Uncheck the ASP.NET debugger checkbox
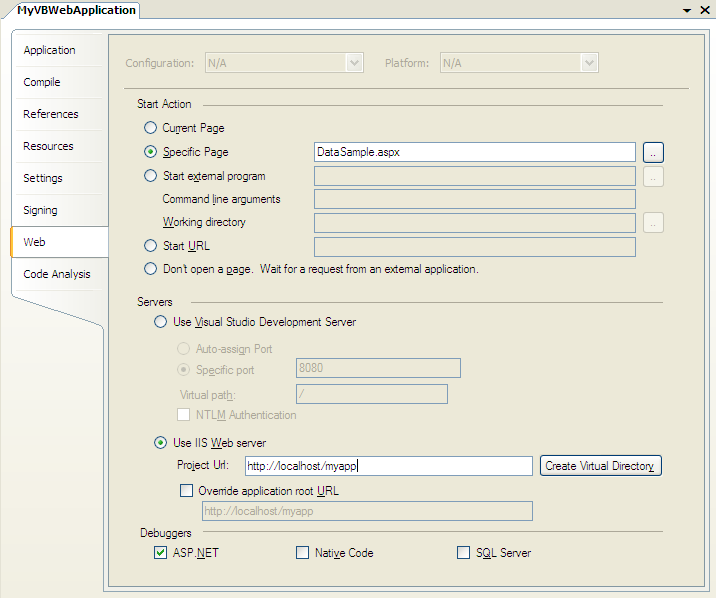The height and width of the screenshot is (598, 716). (161, 553)
